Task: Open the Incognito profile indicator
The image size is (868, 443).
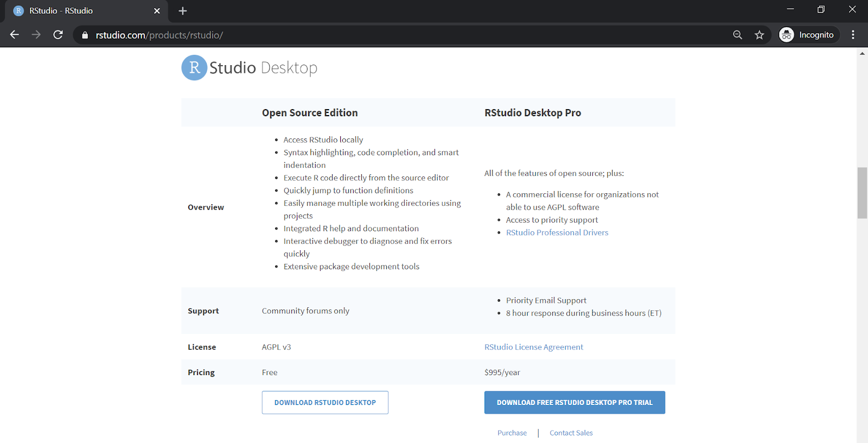Action: click(x=808, y=35)
